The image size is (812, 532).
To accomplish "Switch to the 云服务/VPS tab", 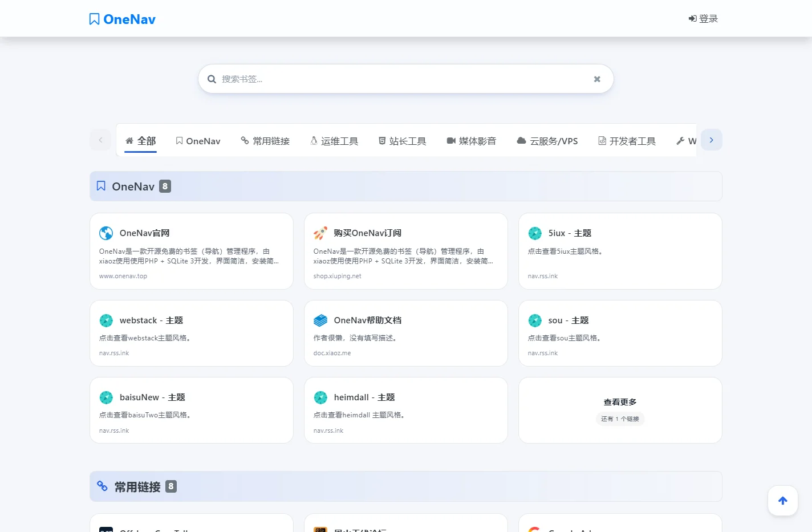I will point(547,141).
